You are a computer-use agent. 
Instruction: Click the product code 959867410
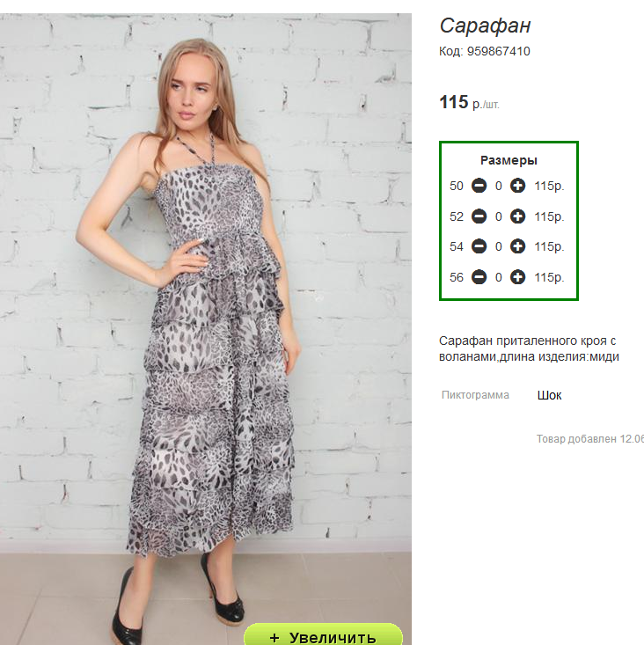(x=498, y=51)
